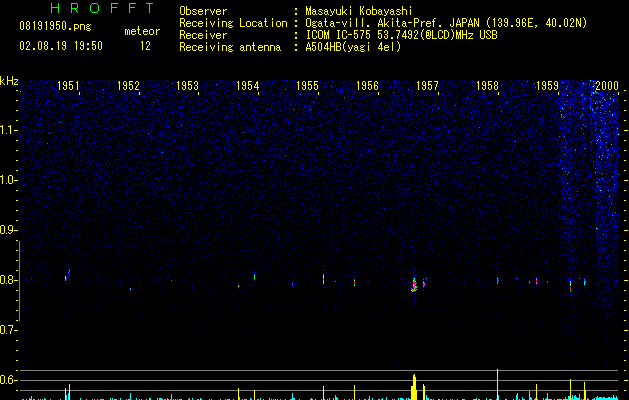
Task: Click the gray vertical range bar beside the frequency axis
Action: click(x=19, y=281)
